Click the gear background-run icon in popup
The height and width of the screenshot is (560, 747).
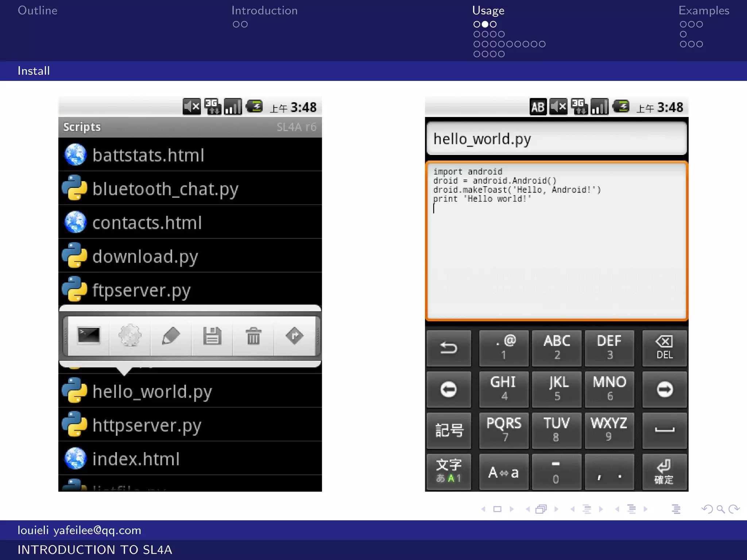pos(130,335)
